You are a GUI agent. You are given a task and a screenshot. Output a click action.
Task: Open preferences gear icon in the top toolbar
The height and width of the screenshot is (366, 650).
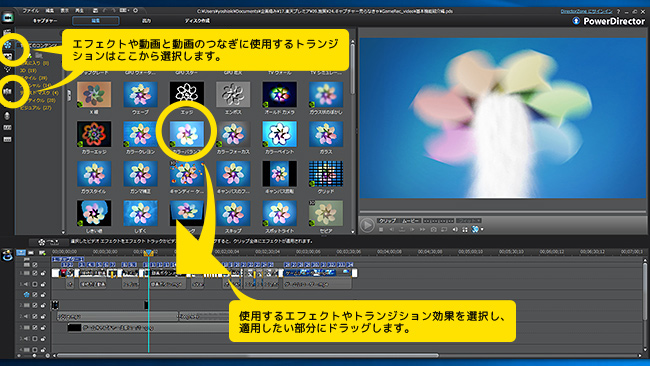pyautogui.click(x=136, y=11)
